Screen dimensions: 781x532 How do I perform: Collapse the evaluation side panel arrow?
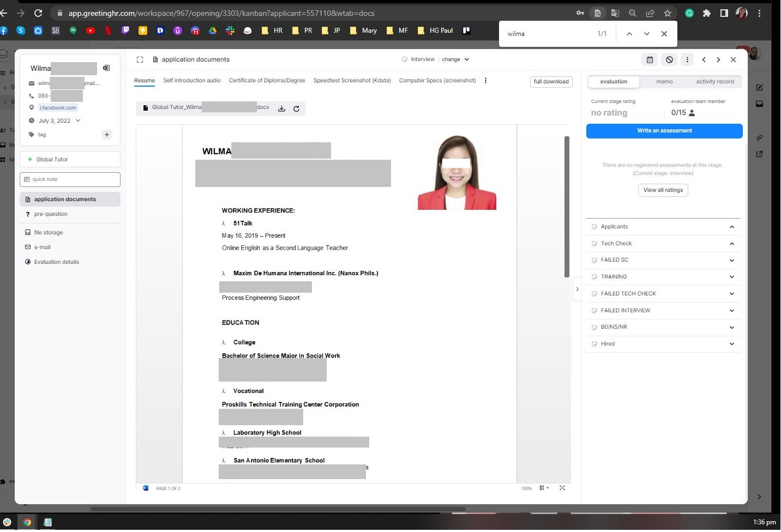[x=577, y=289]
